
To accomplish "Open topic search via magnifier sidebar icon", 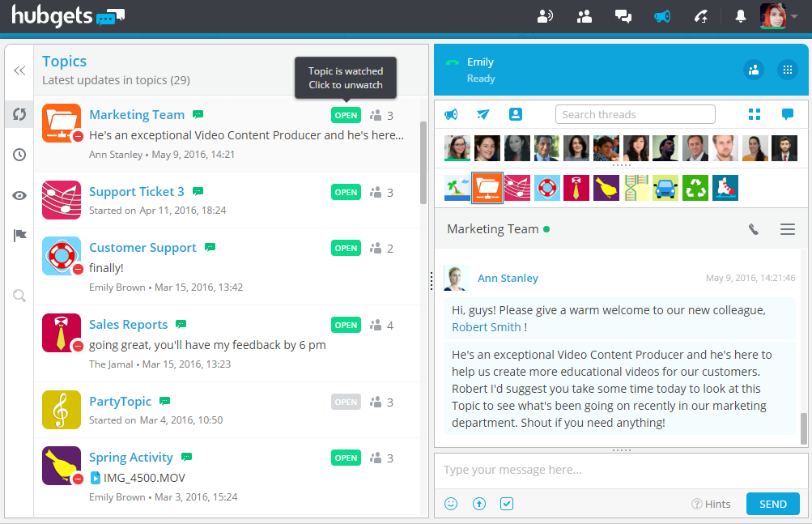I will tap(19, 296).
